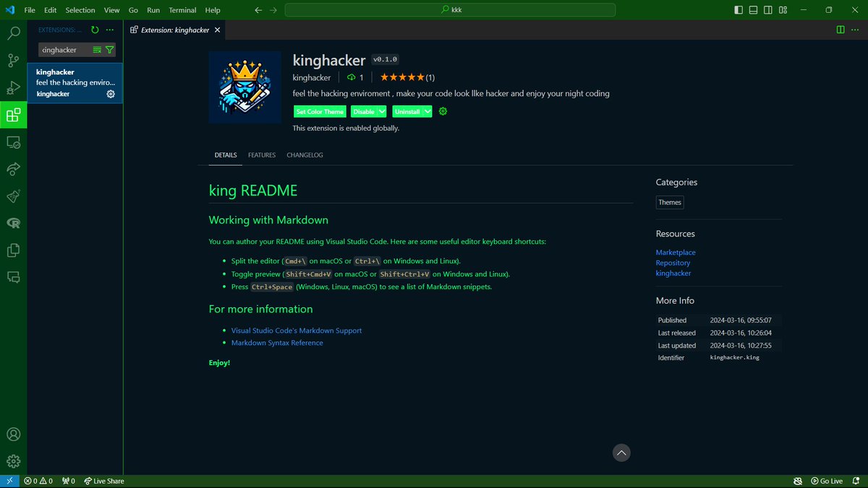Image resolution: width=868 pixels, height=488 pixels.
Task: Click the Set Color Theme button
Action: tap(320, 111)
